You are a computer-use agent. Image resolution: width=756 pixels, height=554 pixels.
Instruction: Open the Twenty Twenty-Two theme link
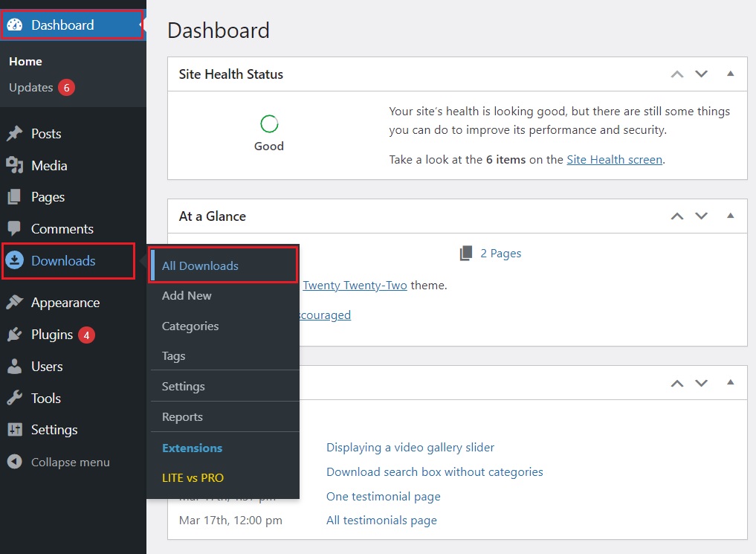click(x=355, y=285)
